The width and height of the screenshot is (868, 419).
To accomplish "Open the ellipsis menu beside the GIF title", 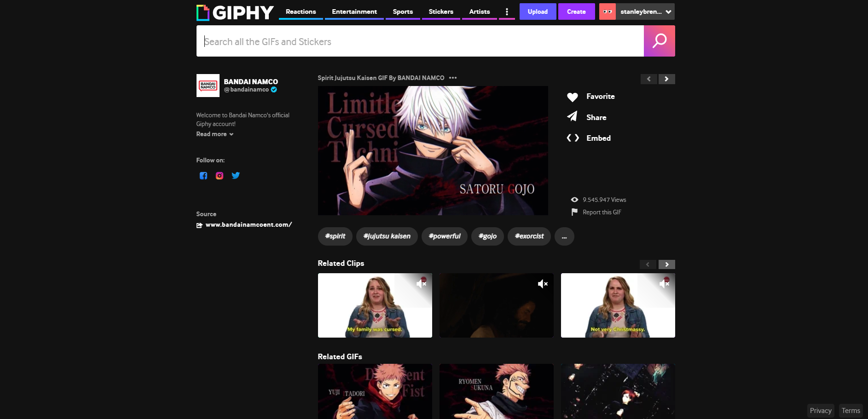I will pos(453,78).
